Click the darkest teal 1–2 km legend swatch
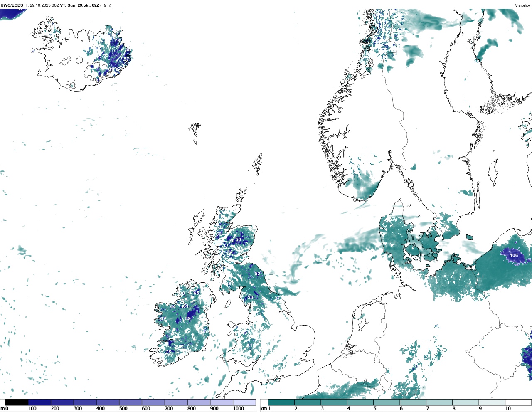The image size is (532, 412). coord(281,402)
